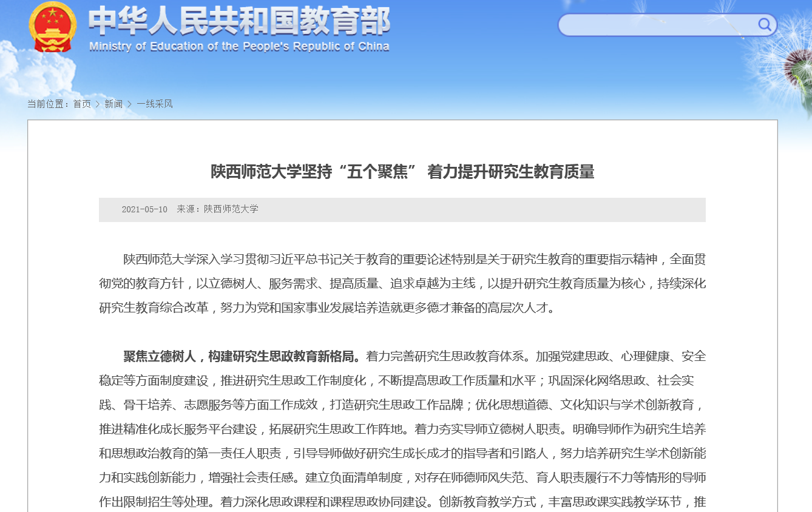Viewport: 812px width, 512px height.
Task: Click the 当前位置 breadcrumb label
Action: pos(48,104)
